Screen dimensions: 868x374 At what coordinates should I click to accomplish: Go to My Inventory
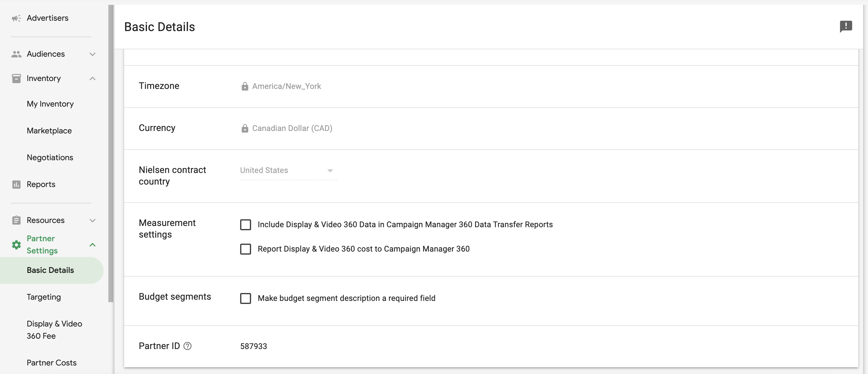tap(50, 104)
